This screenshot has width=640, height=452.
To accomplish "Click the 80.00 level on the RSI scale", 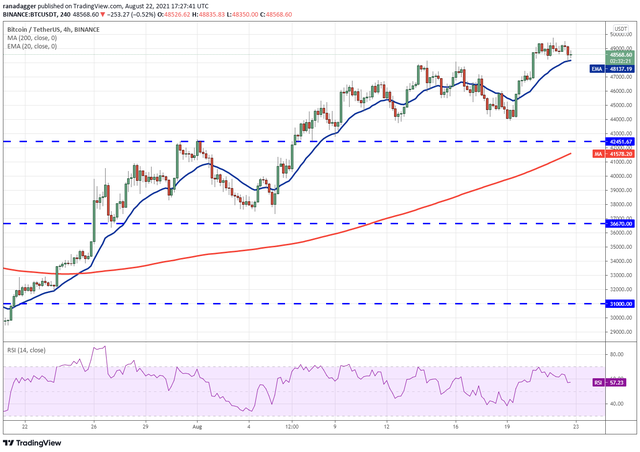I will click(617, 354).
